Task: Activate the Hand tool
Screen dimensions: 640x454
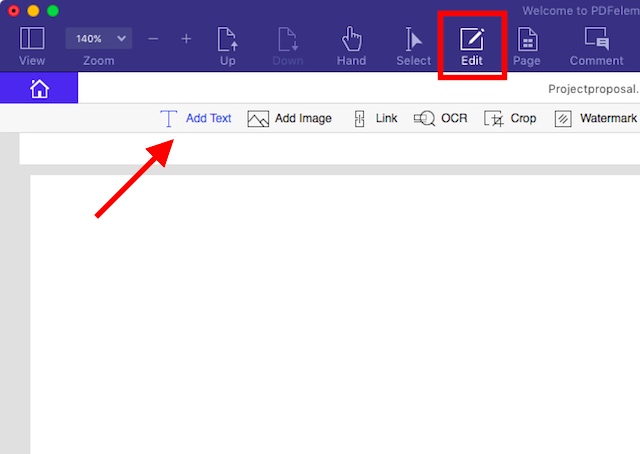Action: click(x=351, y=46)
